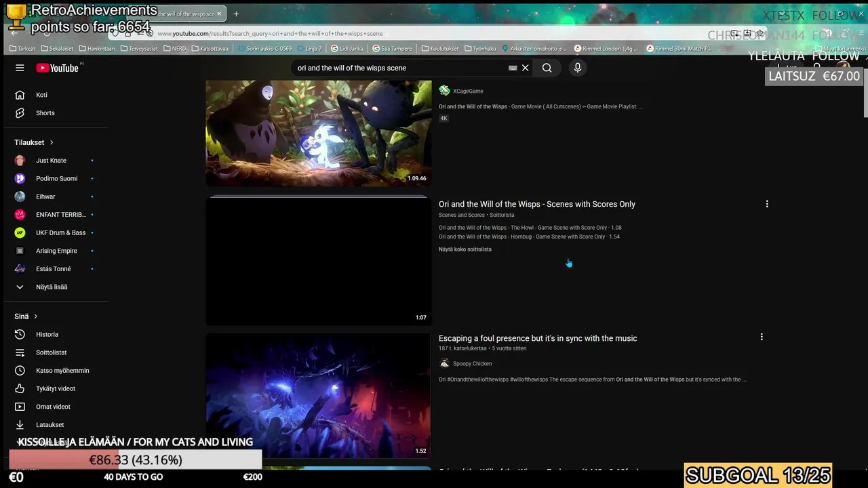The width and height of the screenshot is (868, 488).
Task: Open Podimo Suomi channel subscription
Action: (56, 178)
